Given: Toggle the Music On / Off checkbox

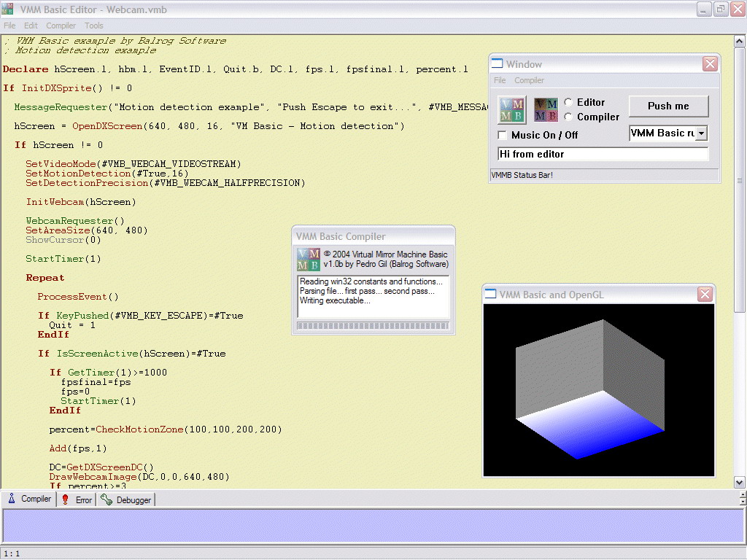Looking at the screenshot, I should coord(502,135).
